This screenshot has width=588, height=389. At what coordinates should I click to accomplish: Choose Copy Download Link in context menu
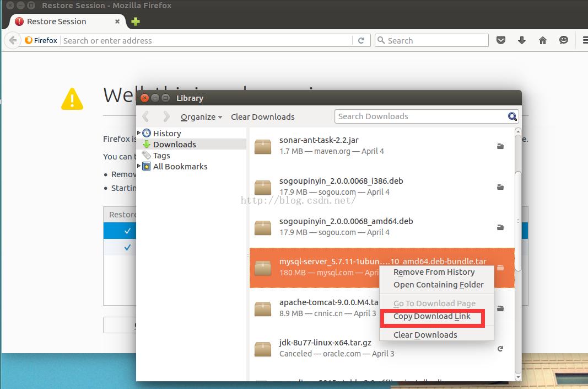pos(436,316)
